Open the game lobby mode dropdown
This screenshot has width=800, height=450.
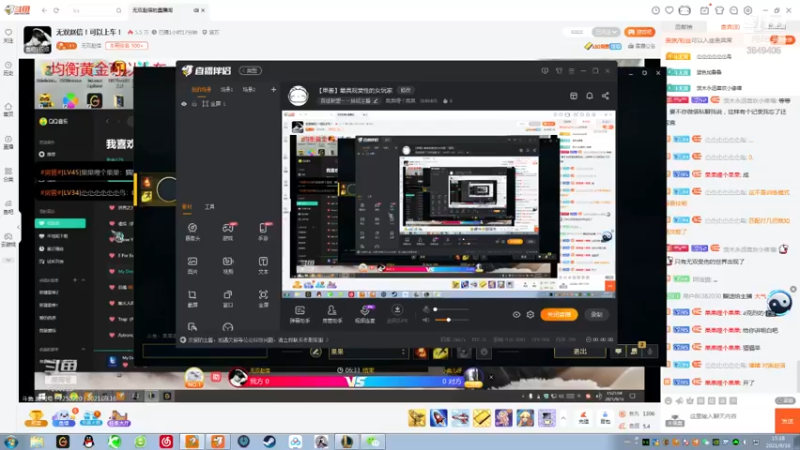tap(368, 352)
